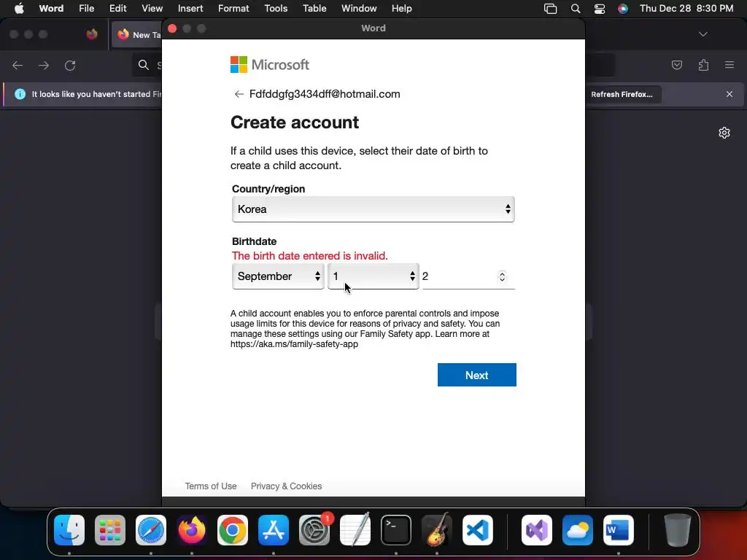Viewport: 747px width, 560px height.
Task: Click the birth year stepper arrows
Action: [502, 276]
